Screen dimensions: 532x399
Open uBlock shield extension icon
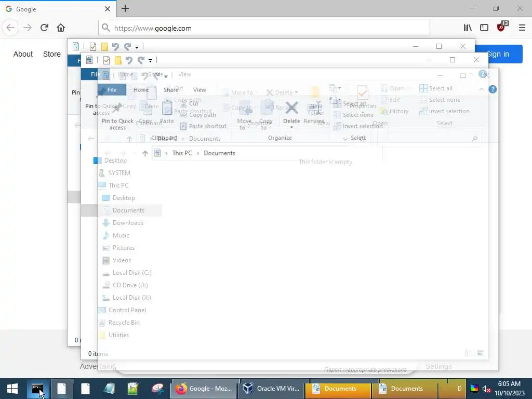coord(501,27)
